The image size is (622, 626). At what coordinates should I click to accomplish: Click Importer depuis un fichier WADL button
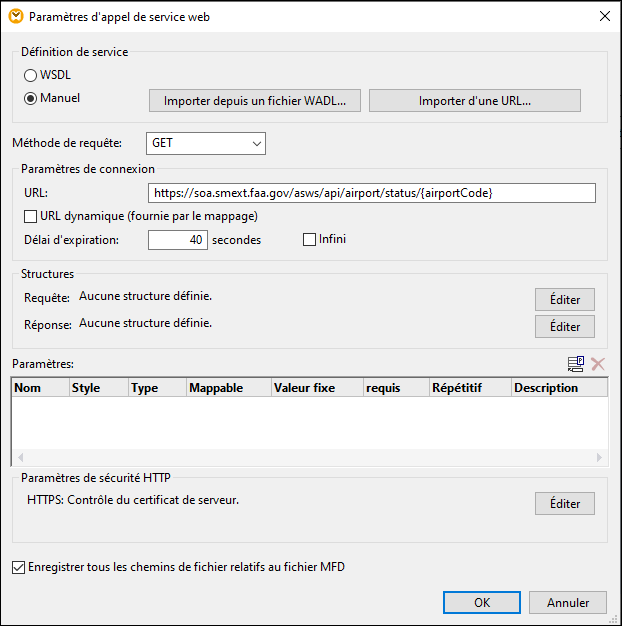coord(254,101)
